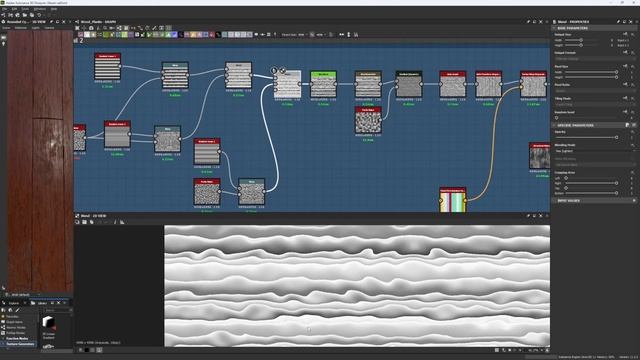640x360 pixels.
Task: Click the camera snapshot icon in graph toolbar
Action: click(91, 28)
